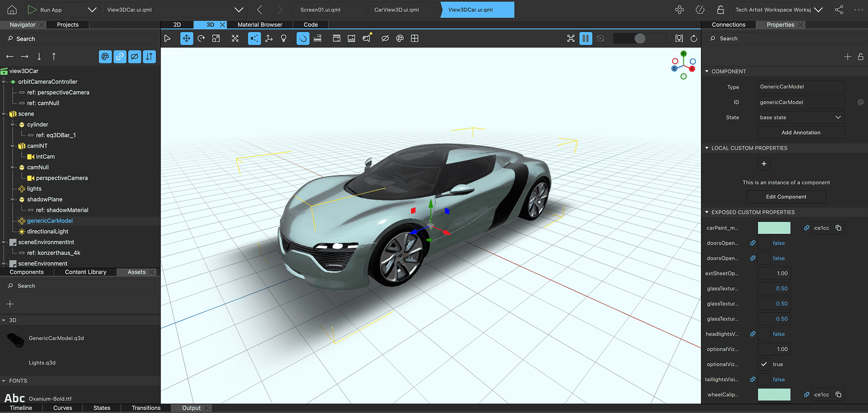
Task: Open the State dropdown showing base state
Action: click(x=801, y=117)
